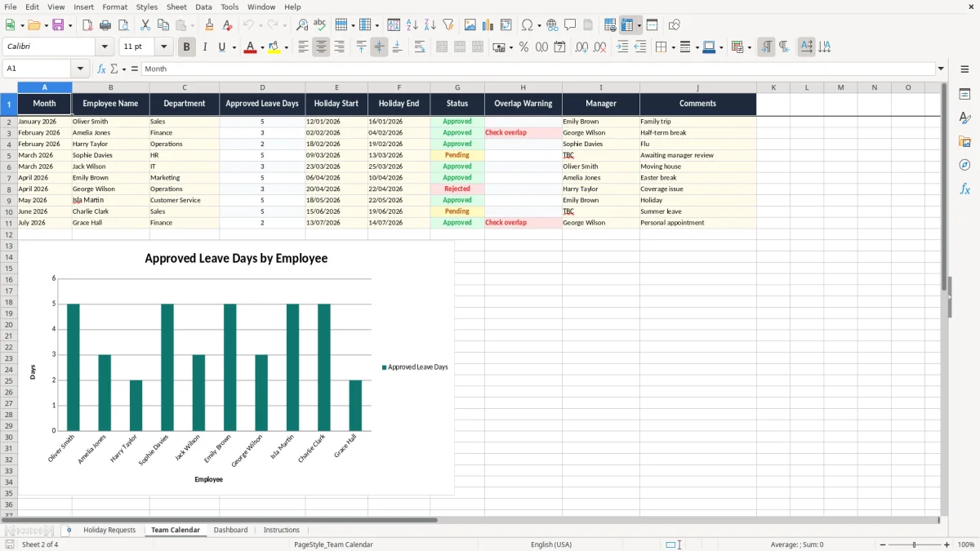The width and height of the screenshot is (980, 551).
Task: Toggle Italic formatting
Action: click(205, 47)
